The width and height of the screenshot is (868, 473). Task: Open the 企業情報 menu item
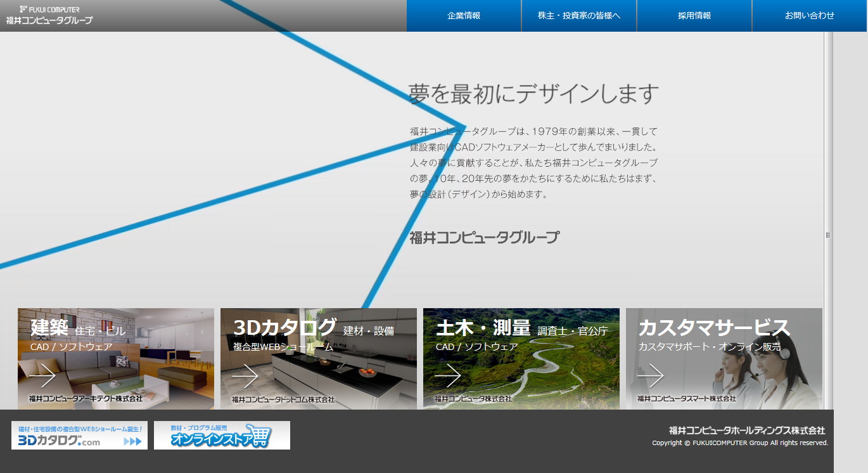tap(464, 16)
